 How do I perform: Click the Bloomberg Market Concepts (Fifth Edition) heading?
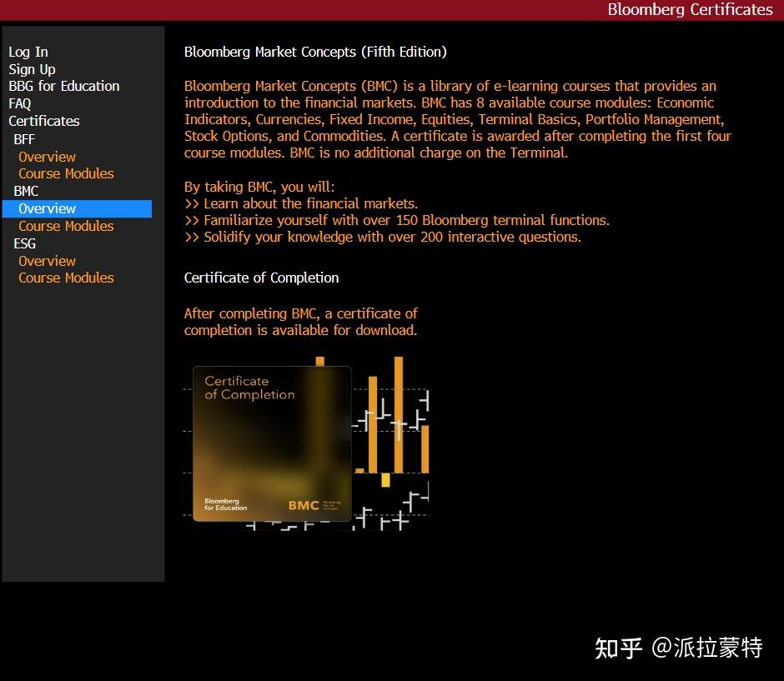315,52
